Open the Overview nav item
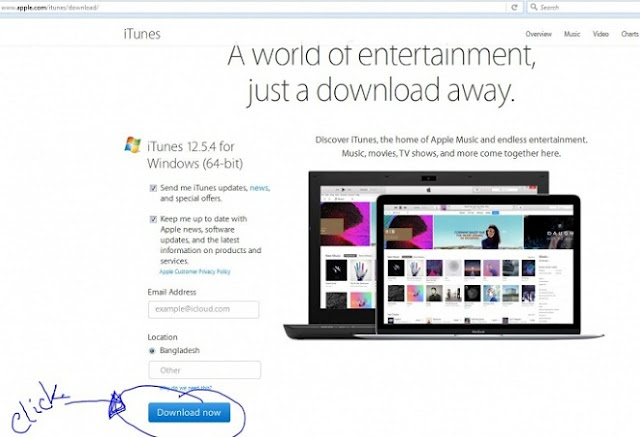Image resolution: width=640 pixels, height=437 pixels. tap(538, 34)
